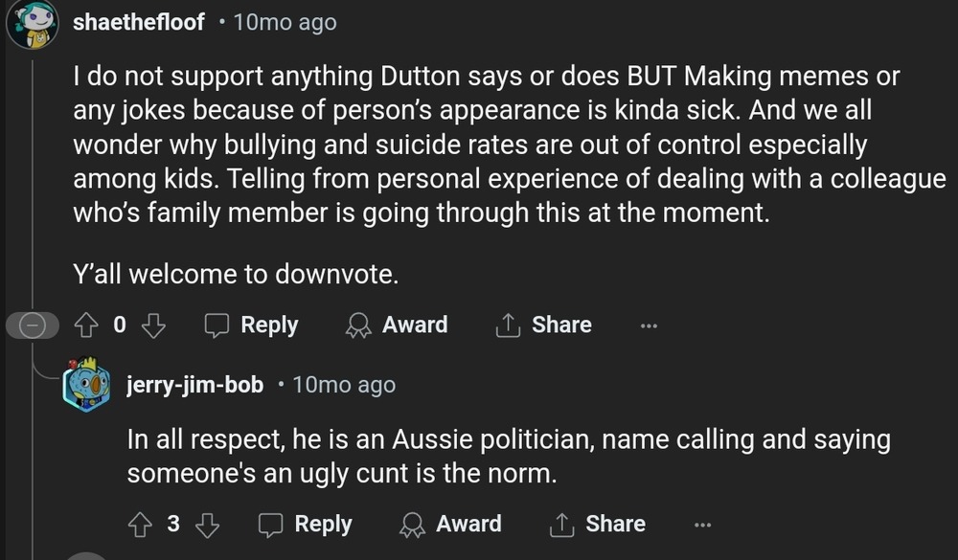Give Award to shaethefloof's comment
Screen dimensions: 958x560
click(x=397, y=325)
